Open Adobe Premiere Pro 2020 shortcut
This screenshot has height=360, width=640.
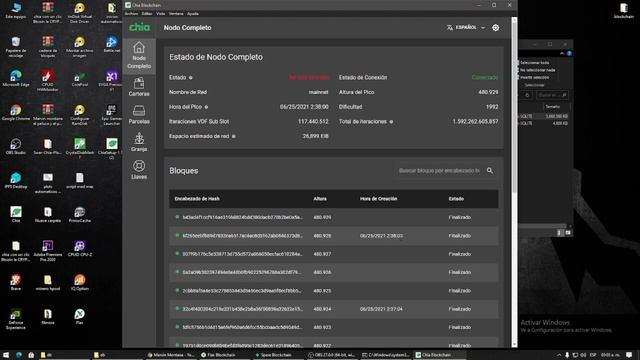click(x=48, y=250)
